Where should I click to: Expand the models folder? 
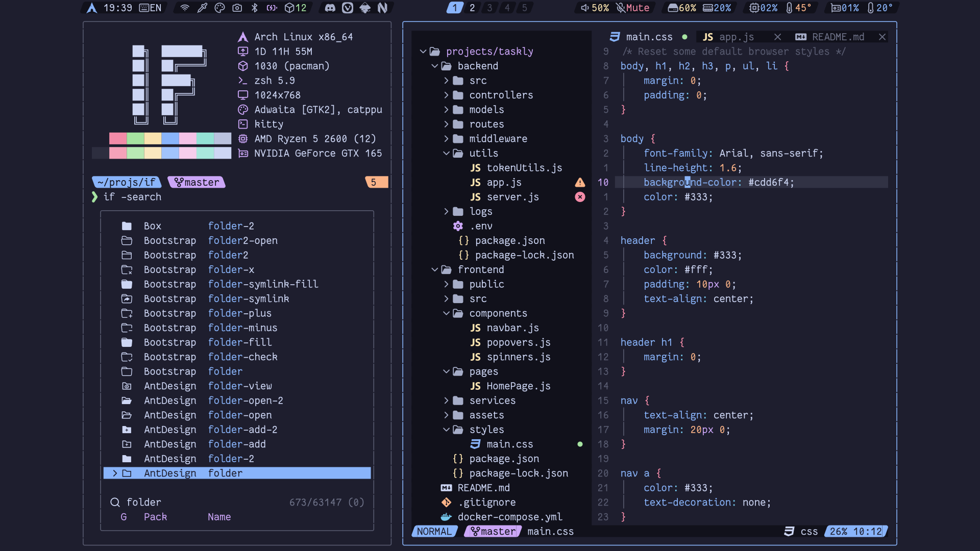(x=446, y=110)
